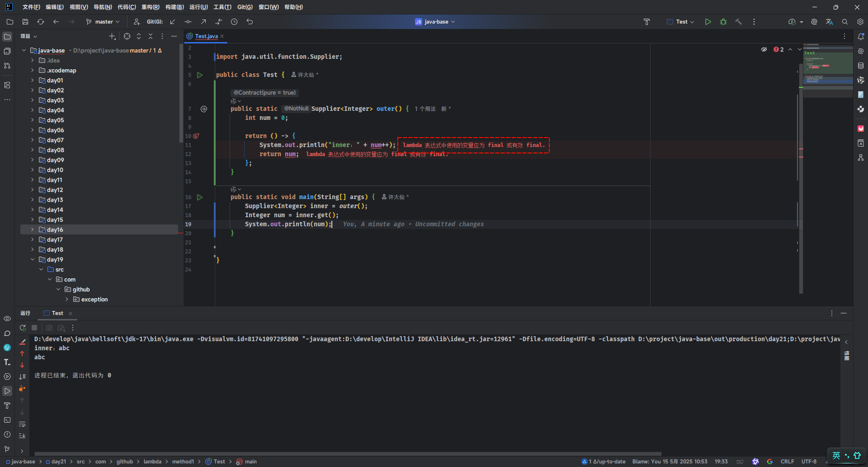
Task: Toggle soft-wrap in the run console
Action: (22, 424)
